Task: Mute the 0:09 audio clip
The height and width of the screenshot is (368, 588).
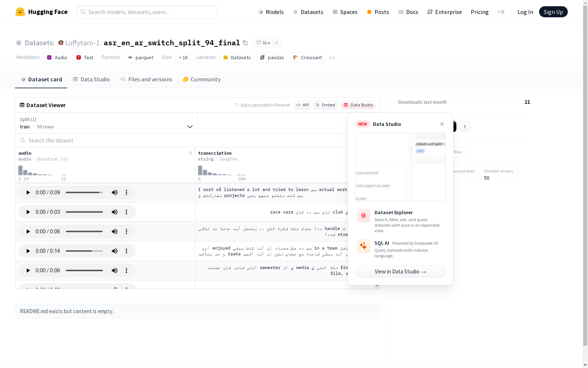Action: click(115, 192)
